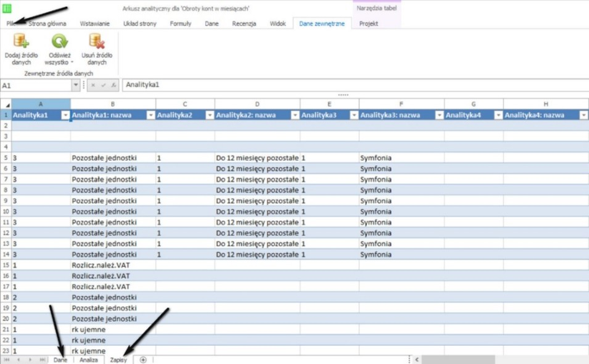589x364 pixels.
Task: Open the Analityka1: nazwa filter dropdown
Action: pos(150,115)
